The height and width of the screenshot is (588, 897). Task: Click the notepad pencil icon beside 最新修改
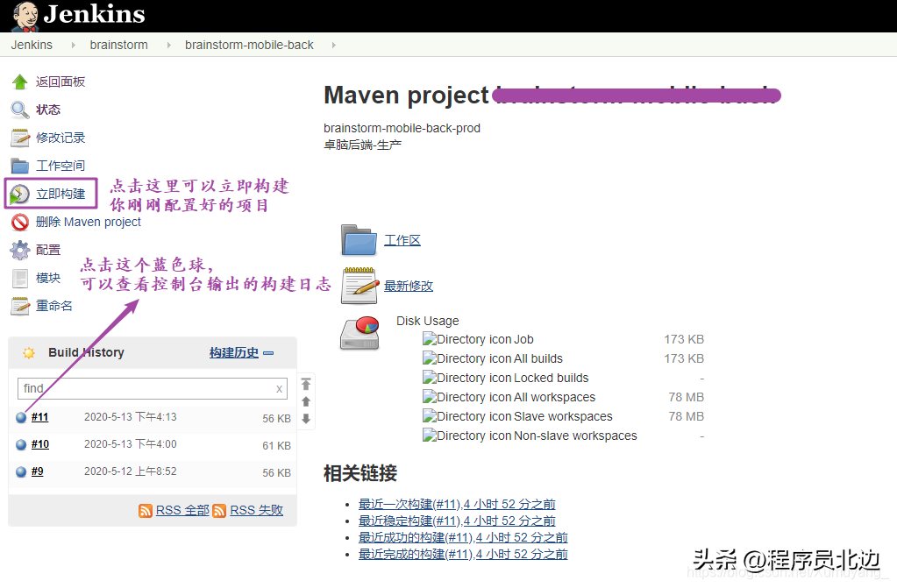(360, 285)
